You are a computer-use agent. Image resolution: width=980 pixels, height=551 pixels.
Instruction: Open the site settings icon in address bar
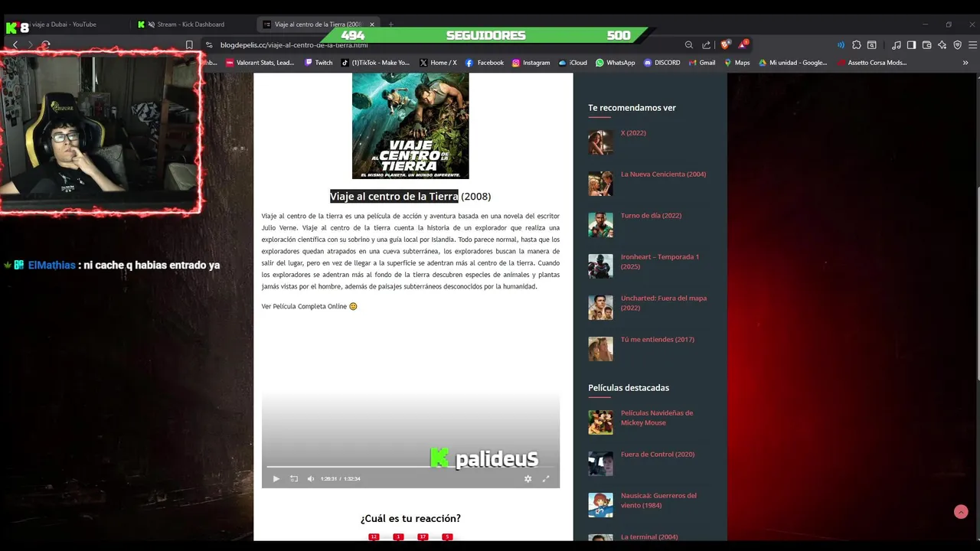coord(209,45)
